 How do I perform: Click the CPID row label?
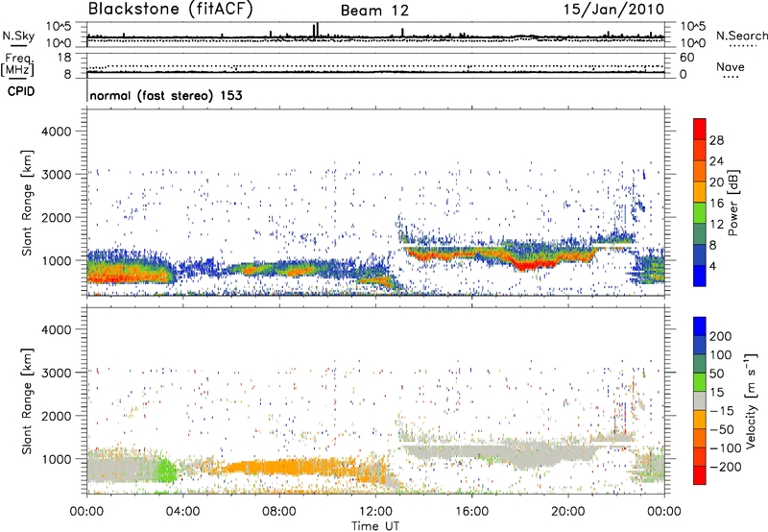click(21, 91)
